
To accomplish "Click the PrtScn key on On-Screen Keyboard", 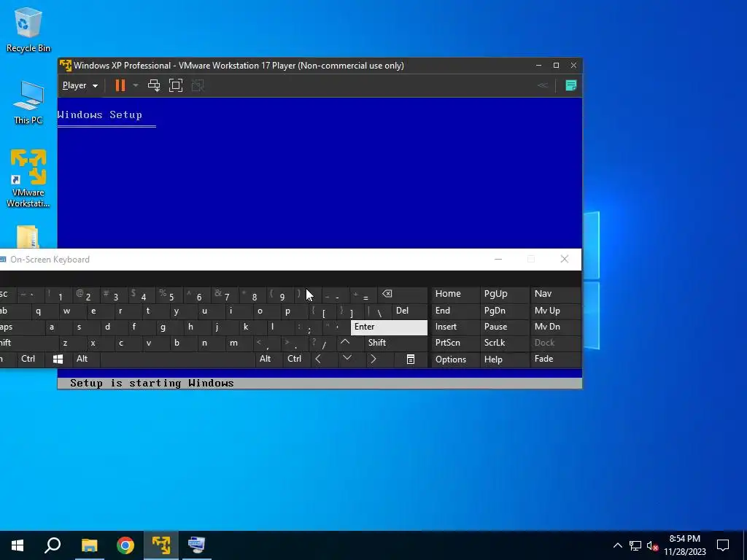I will click(455, 343).
